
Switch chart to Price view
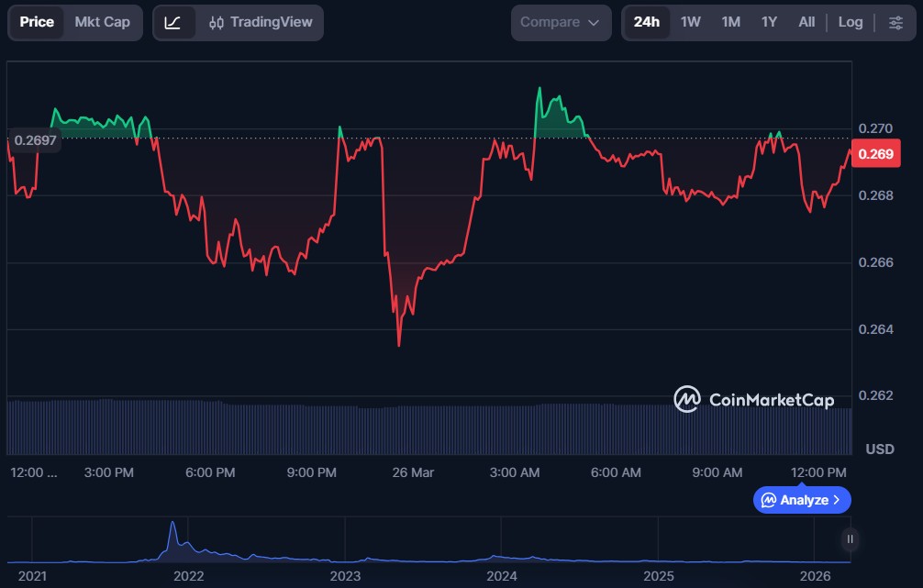point(37,22)
